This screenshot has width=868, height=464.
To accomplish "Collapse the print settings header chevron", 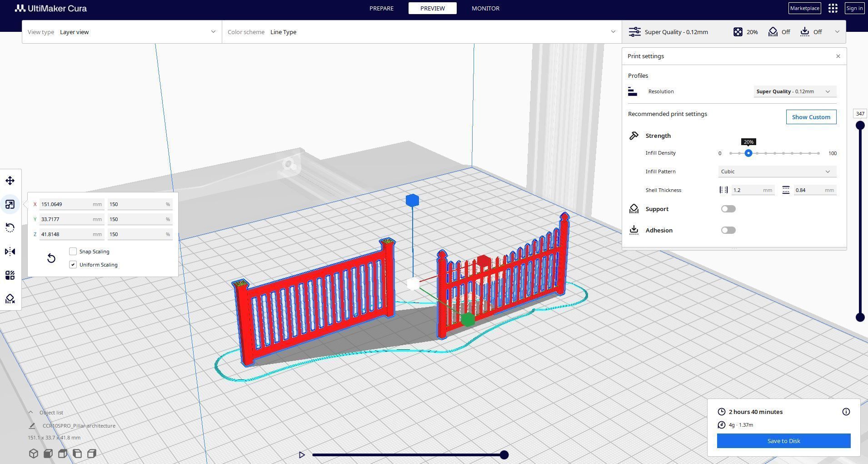I will (837, 32).
